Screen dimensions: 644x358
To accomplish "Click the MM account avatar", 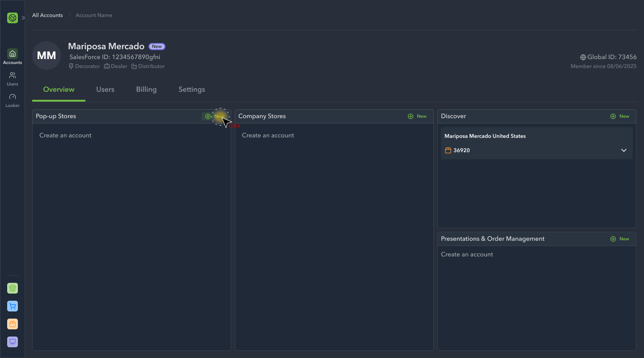I will coord(47,55).
